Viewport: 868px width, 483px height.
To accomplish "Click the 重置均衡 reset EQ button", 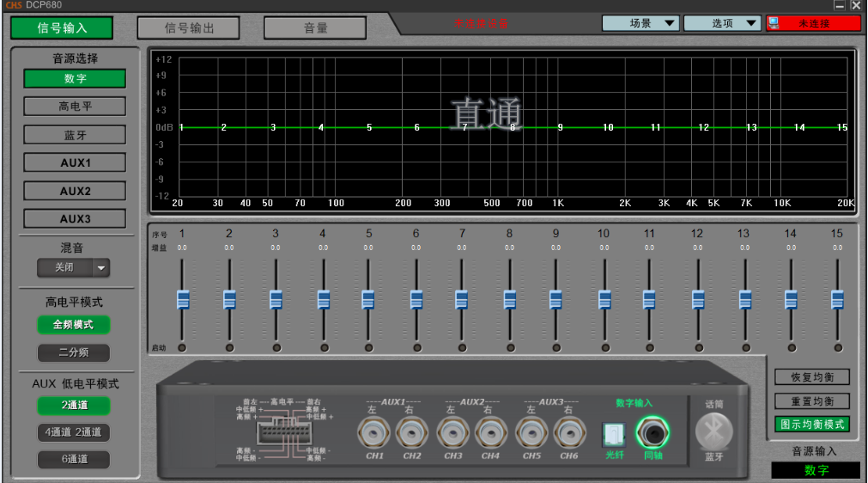I will tap(811, 401).
